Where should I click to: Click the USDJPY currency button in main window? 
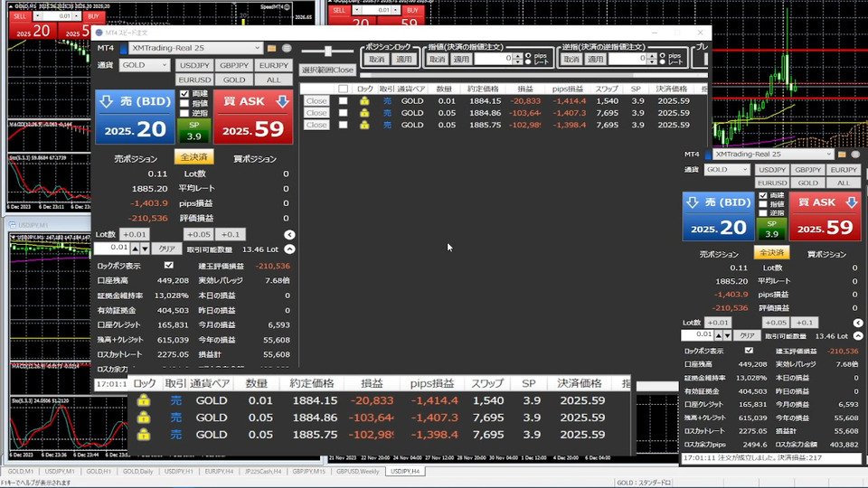tap(194, 65)
